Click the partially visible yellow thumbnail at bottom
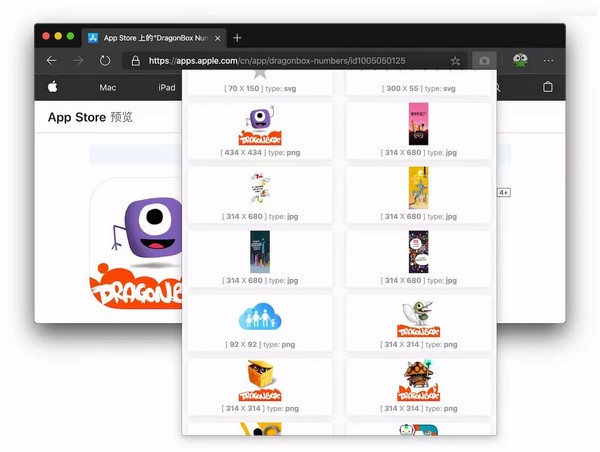This screenshot has width=600, height=452. pyautogui.click(x=260, y=429)
